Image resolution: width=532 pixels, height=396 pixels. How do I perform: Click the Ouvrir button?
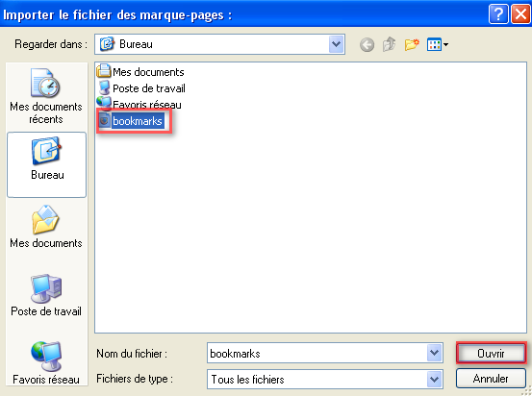pyautogui.click(x=491, y=354)
